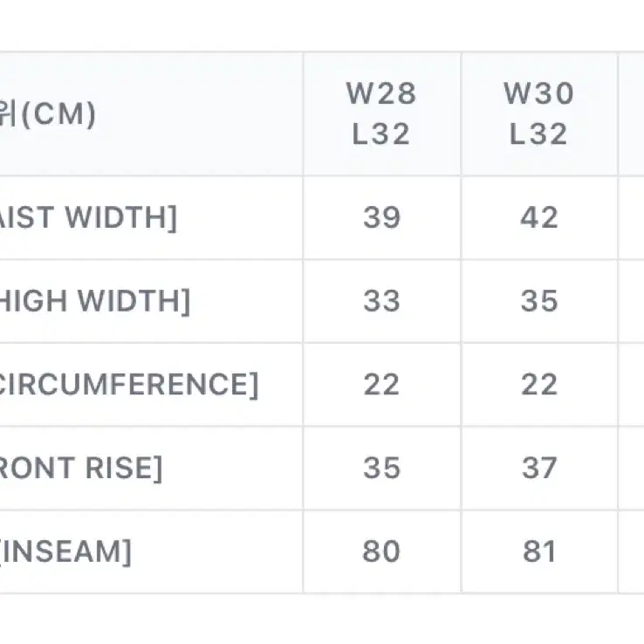Click the WAIST WIDTH row label
644x644 pixels.
point(88,217)
